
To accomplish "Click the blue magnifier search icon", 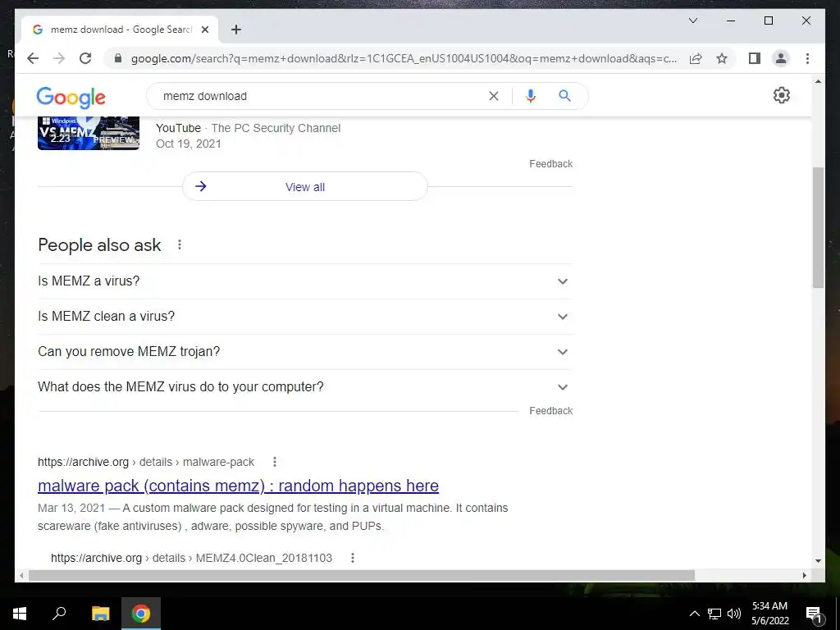I will coord(564,96).
